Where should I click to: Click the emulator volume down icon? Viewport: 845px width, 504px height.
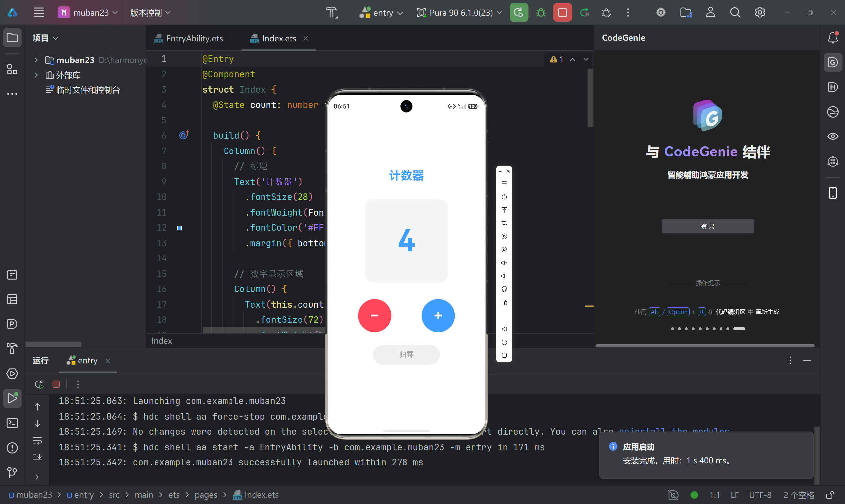pos(504,276)
